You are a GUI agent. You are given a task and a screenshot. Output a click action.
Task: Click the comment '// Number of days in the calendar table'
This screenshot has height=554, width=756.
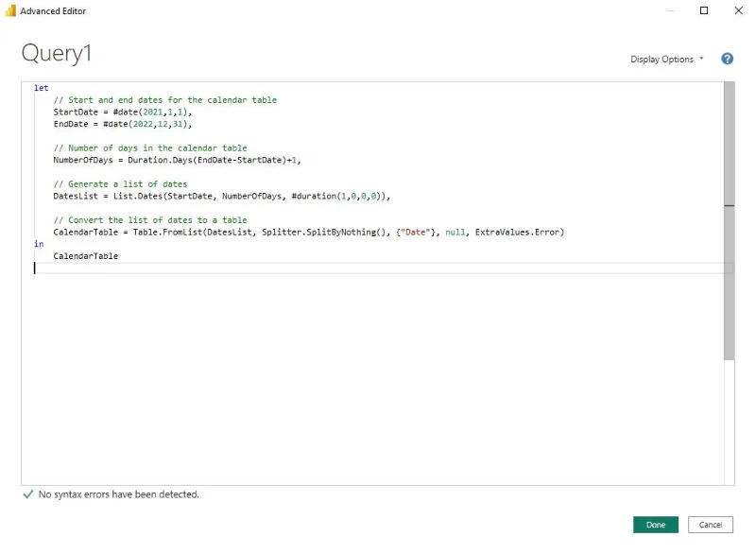150,148
